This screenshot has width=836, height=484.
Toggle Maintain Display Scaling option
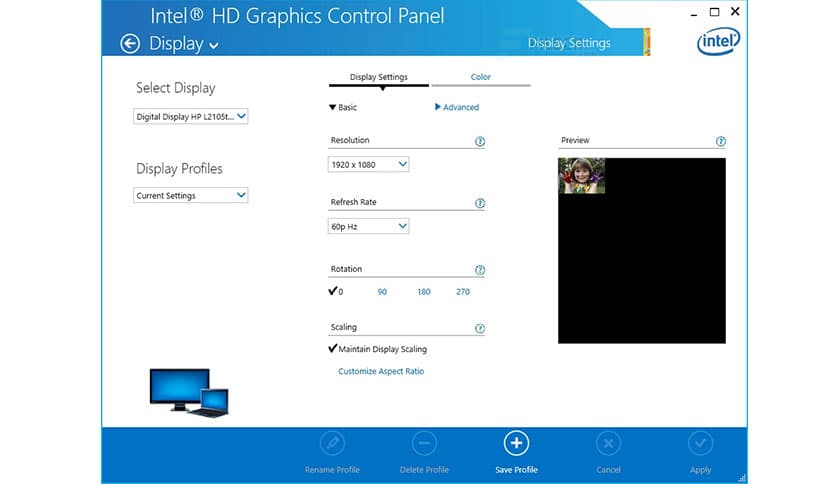pos(377,349)
